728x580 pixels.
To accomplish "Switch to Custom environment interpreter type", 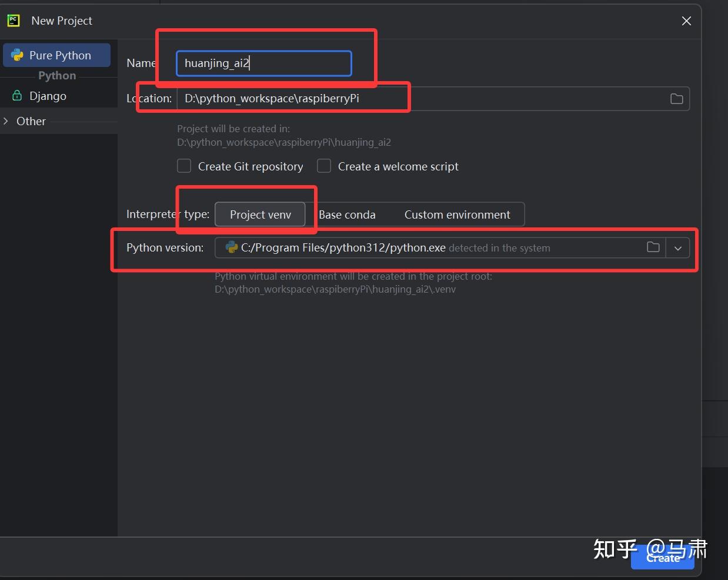I will 457,214.
